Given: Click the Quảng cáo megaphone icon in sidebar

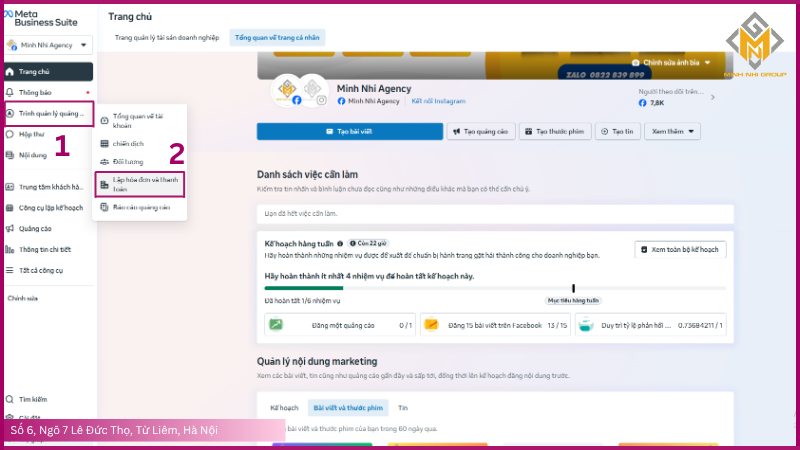Looking at the screenshot, I should point(10,227).
